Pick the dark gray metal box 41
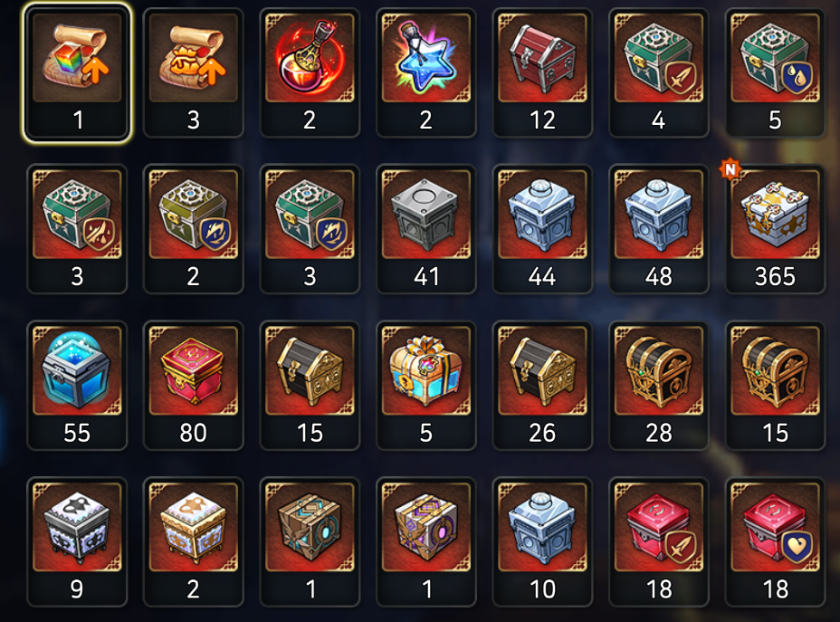The height and width of the screenshot is (622, 840). pos(426,229)
